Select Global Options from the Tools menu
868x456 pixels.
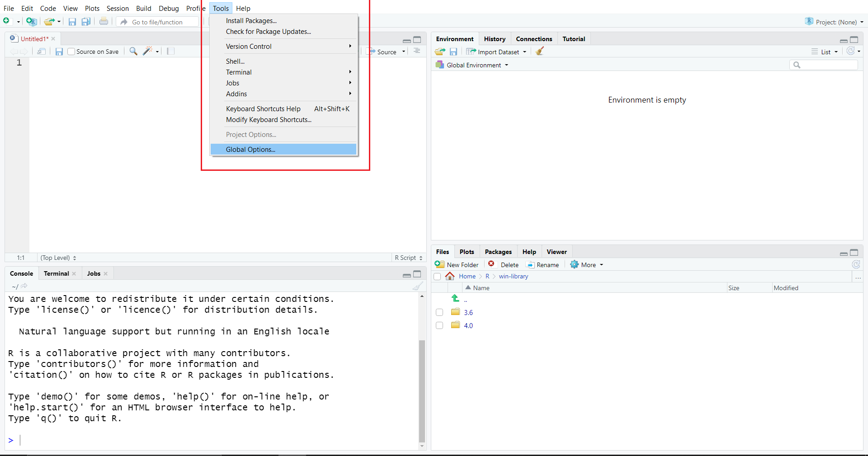(250, 150)
